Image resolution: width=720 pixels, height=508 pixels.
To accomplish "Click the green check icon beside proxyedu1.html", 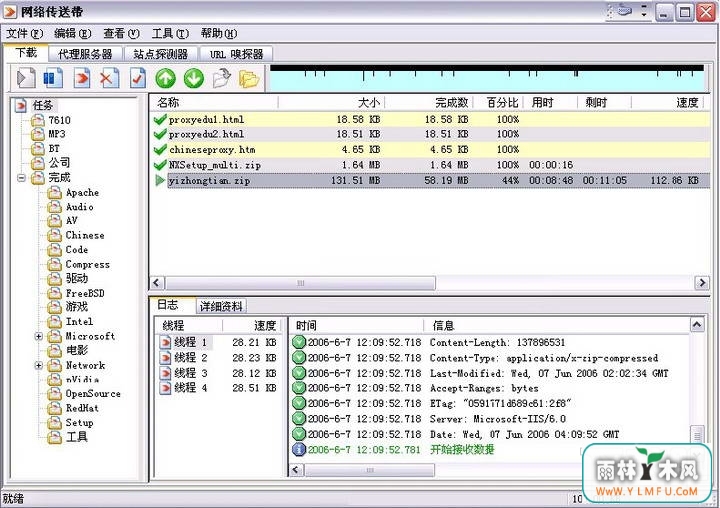I will coord(160,120).
